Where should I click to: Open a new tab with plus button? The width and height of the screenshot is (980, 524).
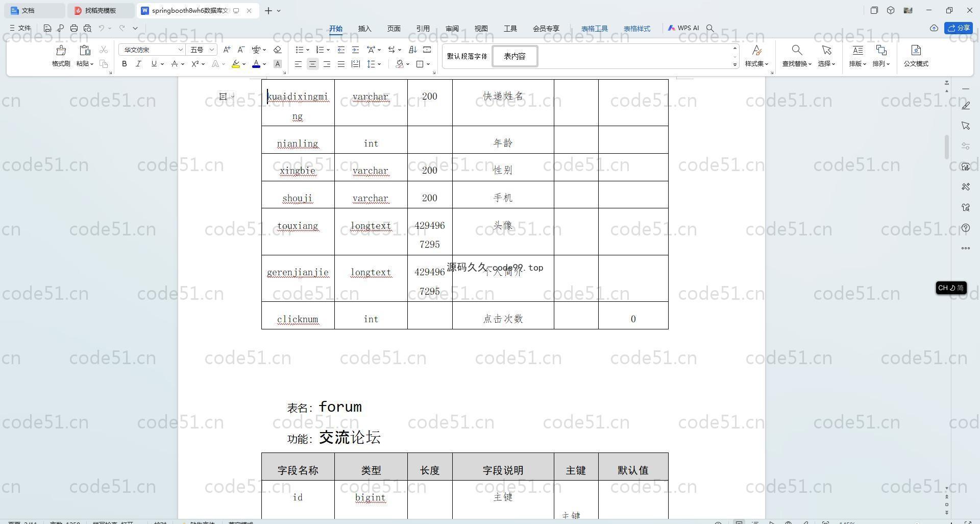[268, 11]
